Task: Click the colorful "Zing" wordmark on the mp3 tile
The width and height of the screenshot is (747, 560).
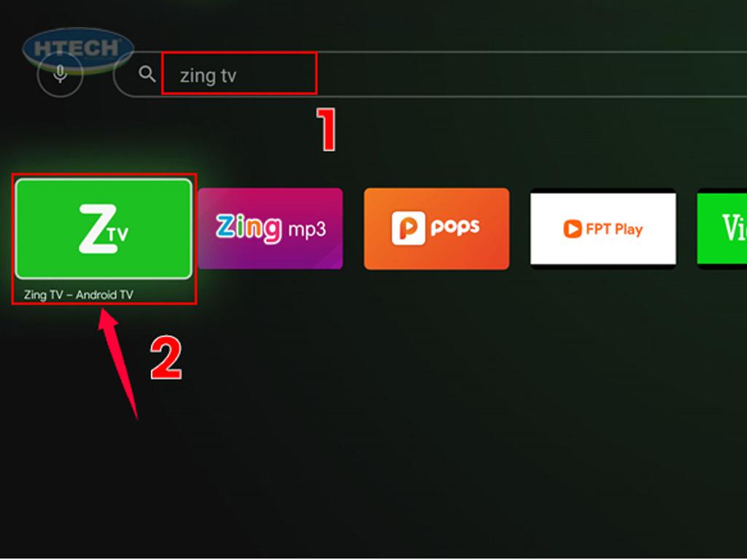Action: click(249, 228)
